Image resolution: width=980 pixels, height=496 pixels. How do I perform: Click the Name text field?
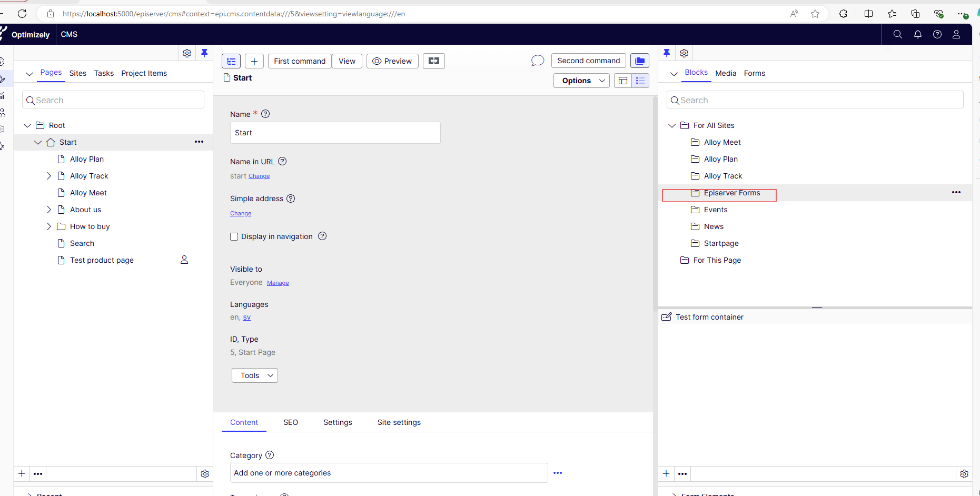(x=335, y=133)
